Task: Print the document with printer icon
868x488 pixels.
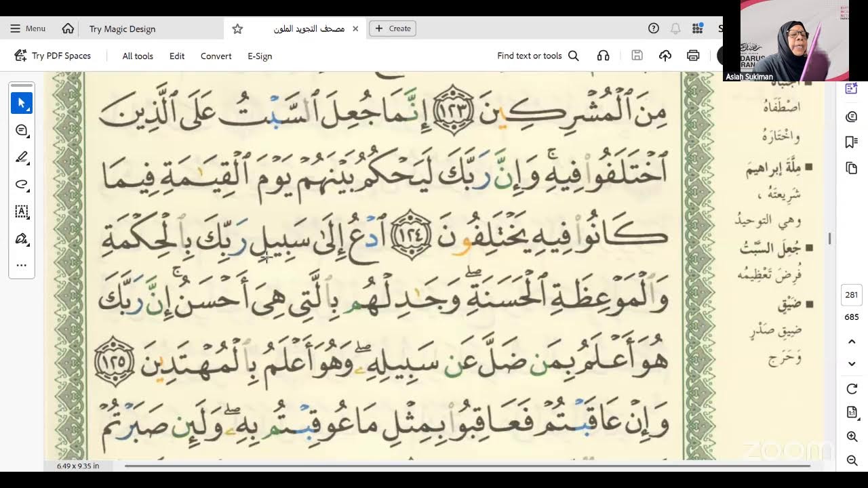Action: (x=693, y=56)
